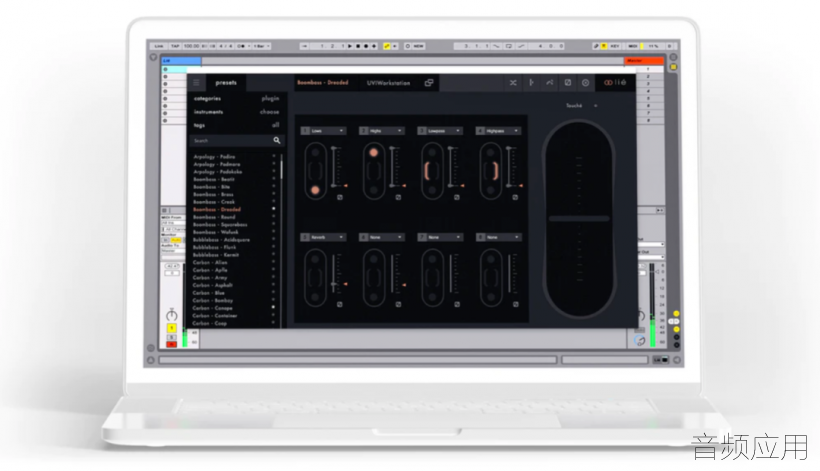Open the slot 5 Reverb dropdown

323,237
